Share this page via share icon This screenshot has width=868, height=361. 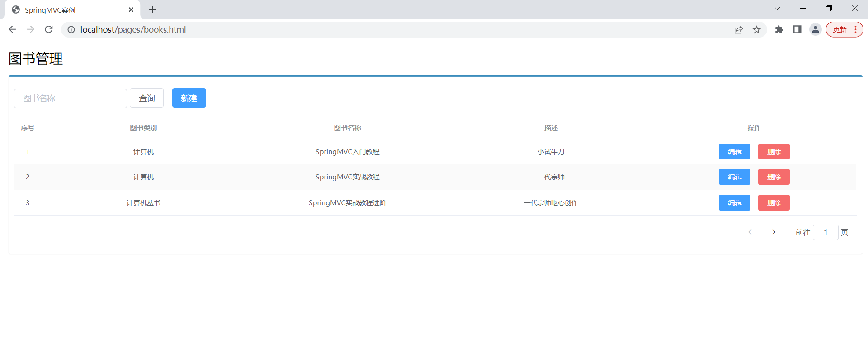click(738, 30)
